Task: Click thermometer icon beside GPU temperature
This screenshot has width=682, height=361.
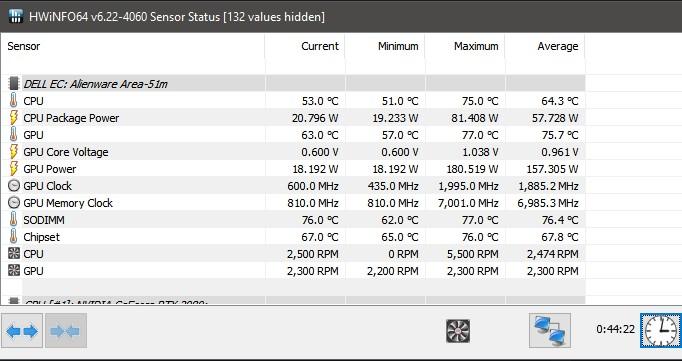Action: point(13,134)
